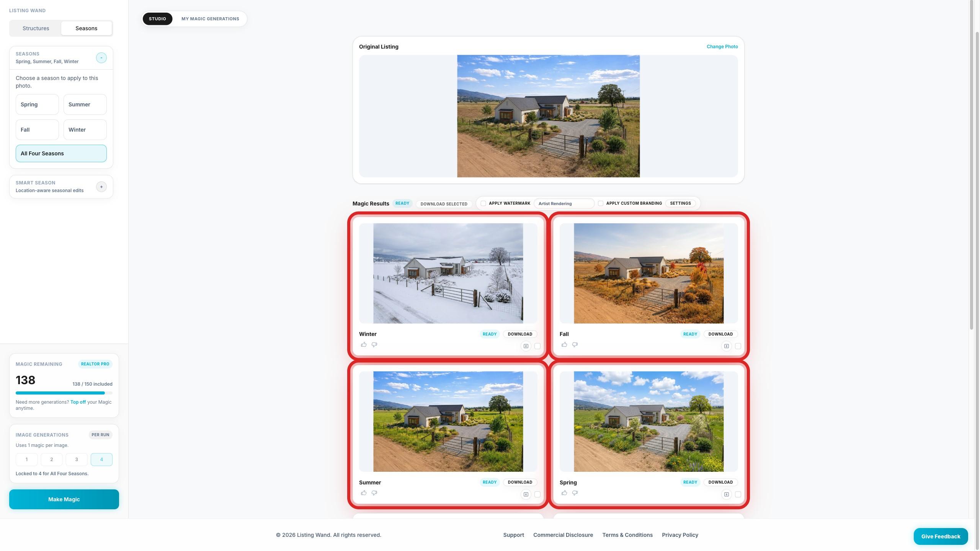
Task: Click the Original Listing photo
Action: tap(548, 116)
